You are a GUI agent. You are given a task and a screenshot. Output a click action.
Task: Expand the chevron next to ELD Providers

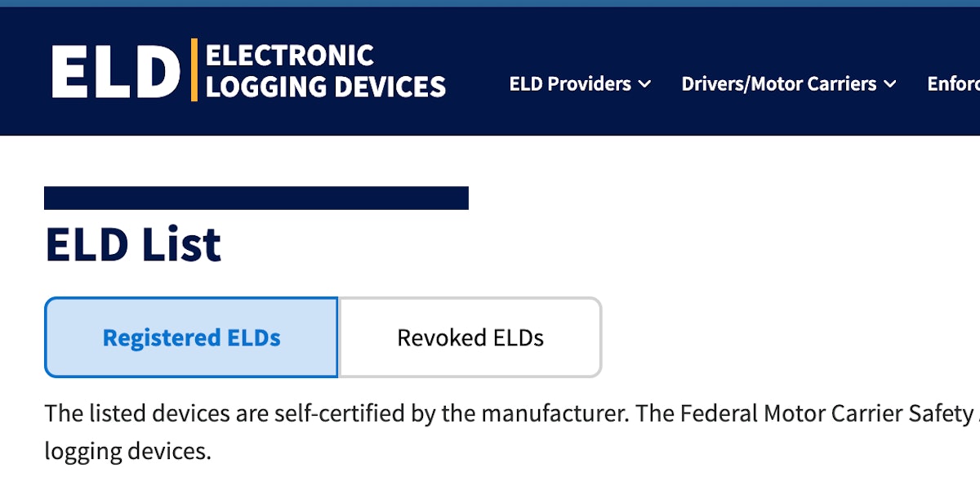click(645, 83)
